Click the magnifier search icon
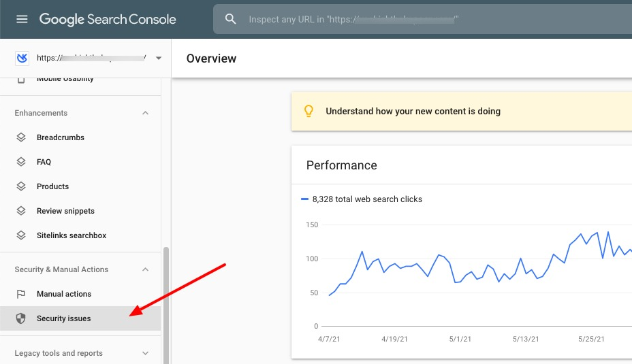Image resolution: width=632 pixels, height=364 pixels. (231, 18)
